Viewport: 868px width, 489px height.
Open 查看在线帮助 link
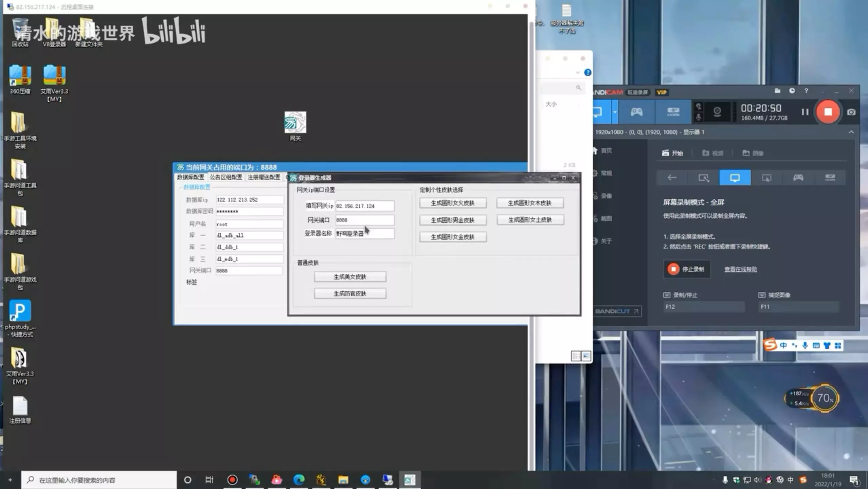click(740, 269)
